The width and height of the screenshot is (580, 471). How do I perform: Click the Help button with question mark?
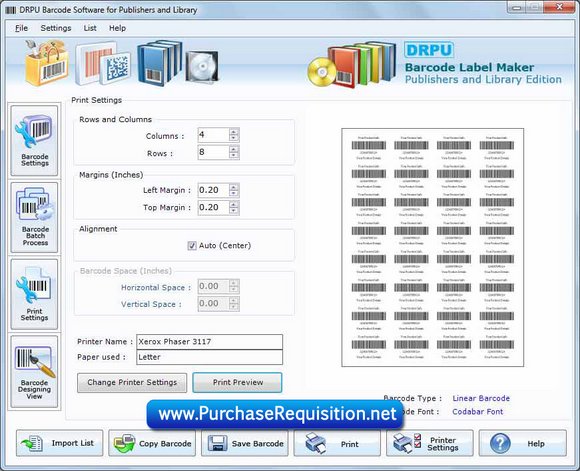(x=522, y=443)
